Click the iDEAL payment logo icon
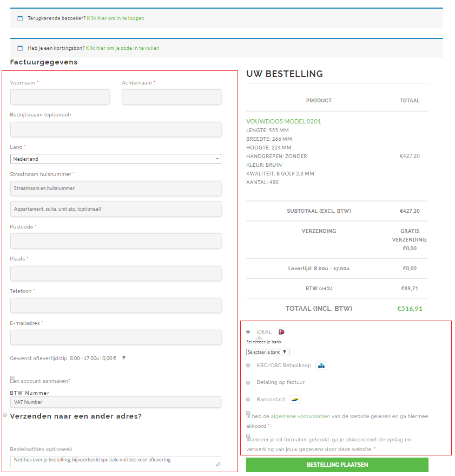The width and height of the screenshot is (455, 476). (281, 332)
